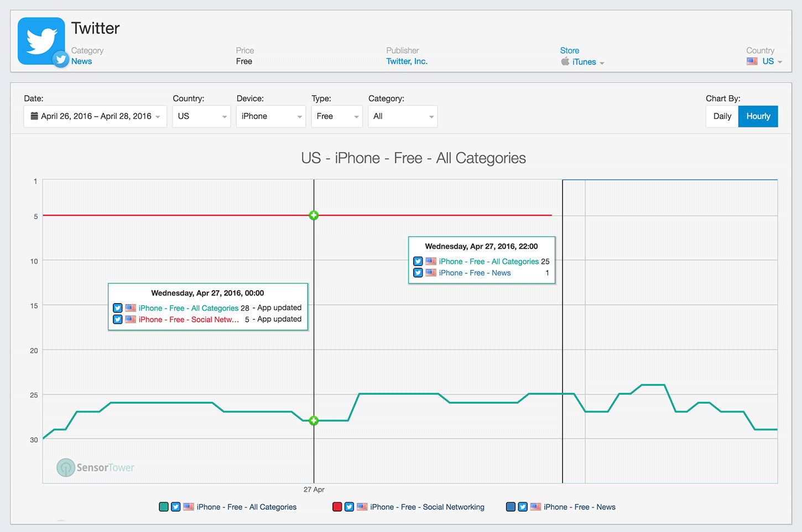This screenshot has height=532, width=802.
Task: Click the green update marker on the teal line
Action: (314, 420)
